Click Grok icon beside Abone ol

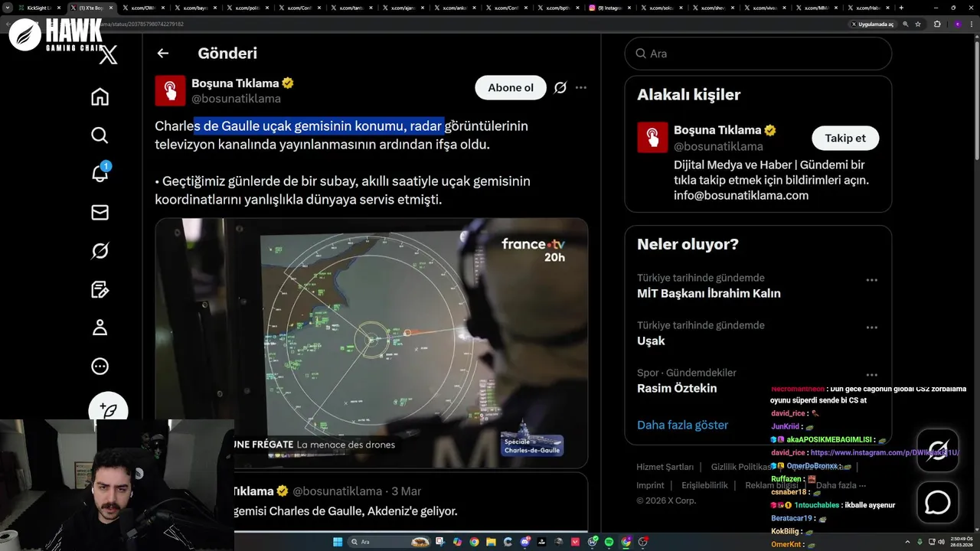(560, 88)
